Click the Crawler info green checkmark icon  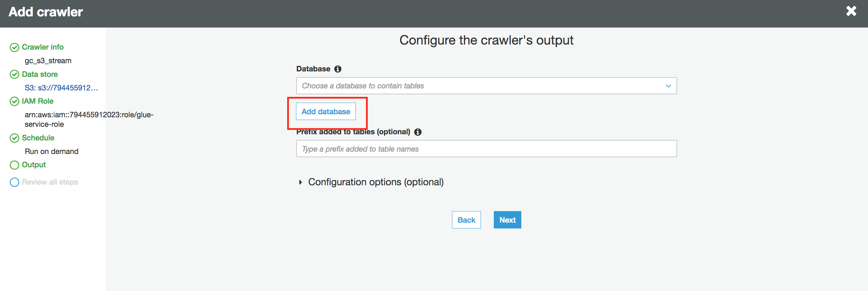pos(14,47)
